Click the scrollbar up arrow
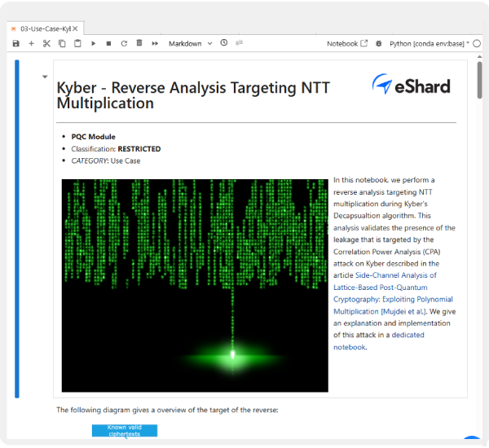 click(x=479, y=57)
